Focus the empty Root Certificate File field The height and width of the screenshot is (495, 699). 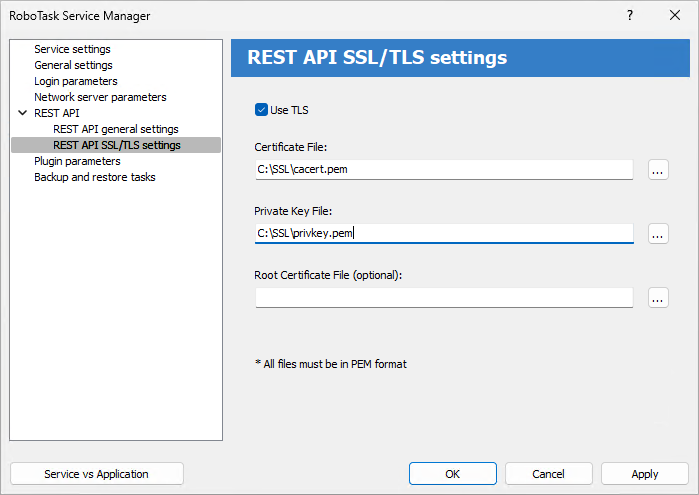[x=444, y=297]
